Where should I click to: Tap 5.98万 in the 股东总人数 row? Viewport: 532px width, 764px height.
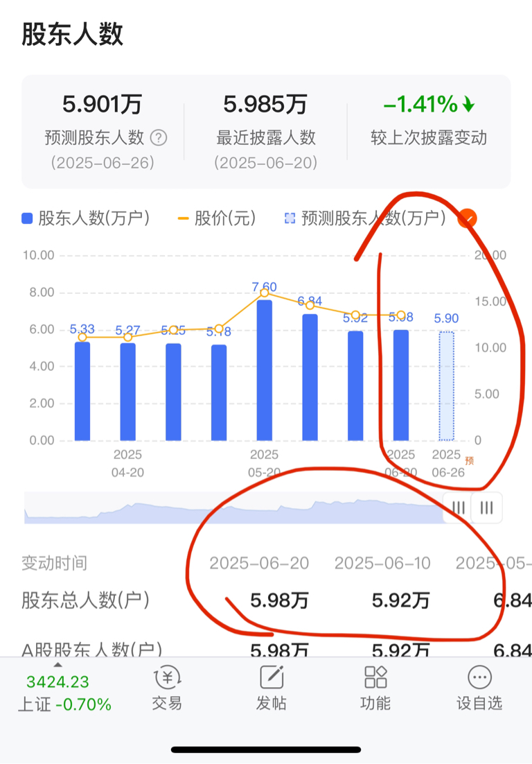279,600
